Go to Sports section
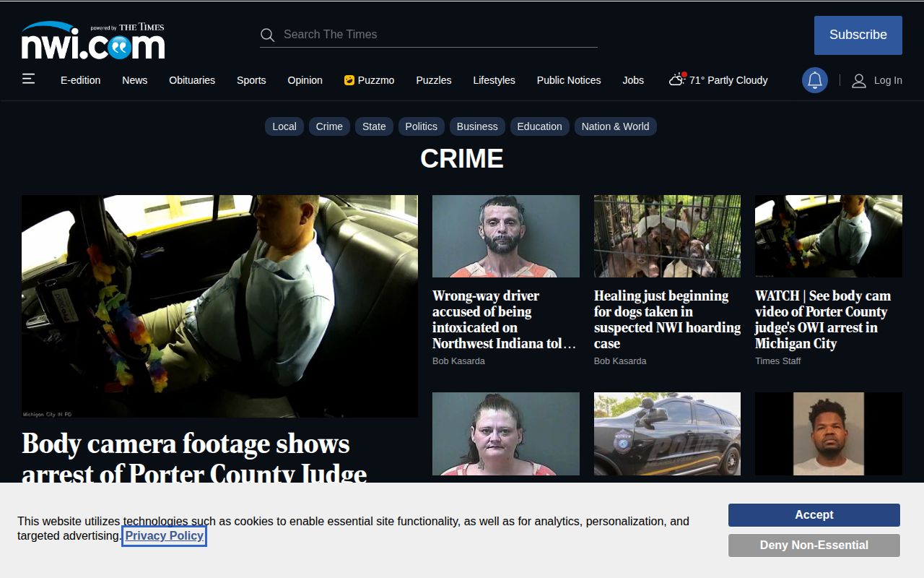The image size is (924, 578). pyautogui.click(x=251, y=80)
